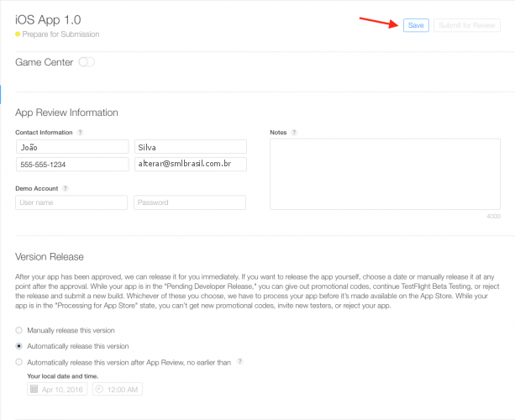Toggle the Game Center switch
The image size is (515, 420).
tap(87, 62)
